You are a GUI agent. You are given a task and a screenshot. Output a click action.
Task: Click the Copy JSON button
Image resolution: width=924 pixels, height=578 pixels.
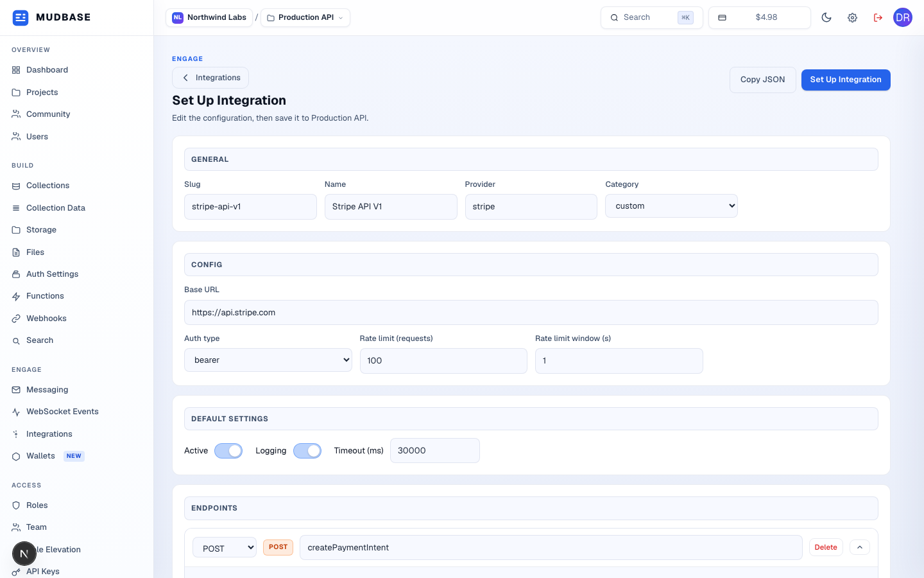coord(763,80)
